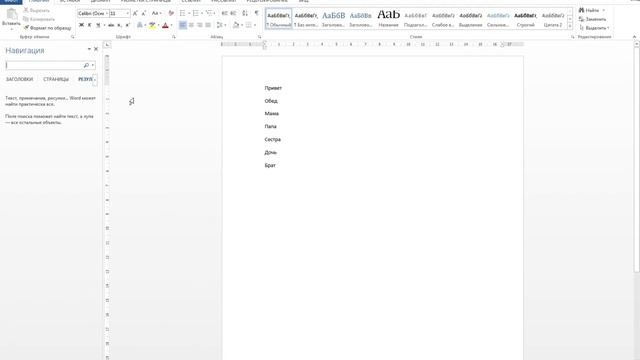
Task: Open the multilevel list menu
Action: pos(209,13)
